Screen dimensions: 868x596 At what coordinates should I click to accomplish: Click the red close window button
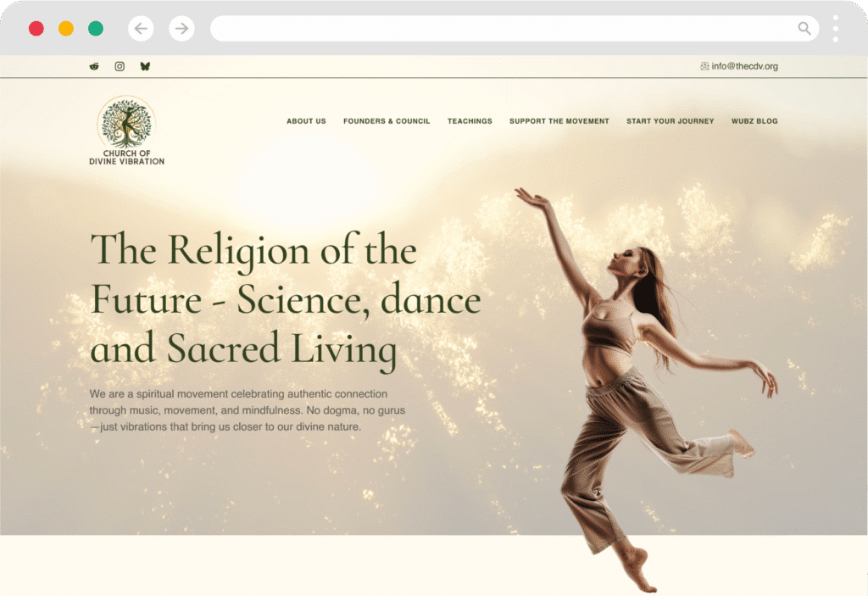(x=36, y=29)
